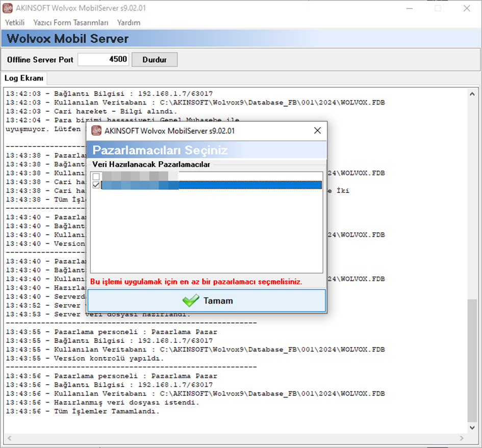
Task: Stop the server with the Durdur button
Action: click(155, 60)
